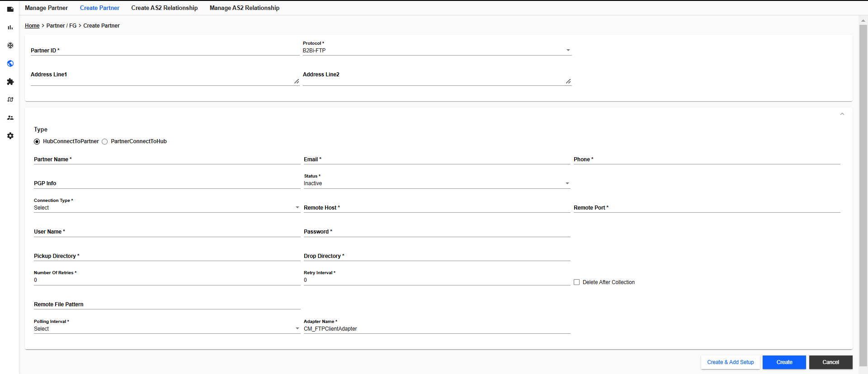Image resolution: width=868 pixels, height=374 pixels.
Task: Click the up-down arrows transfer sidebar icon
Action: 10,99
